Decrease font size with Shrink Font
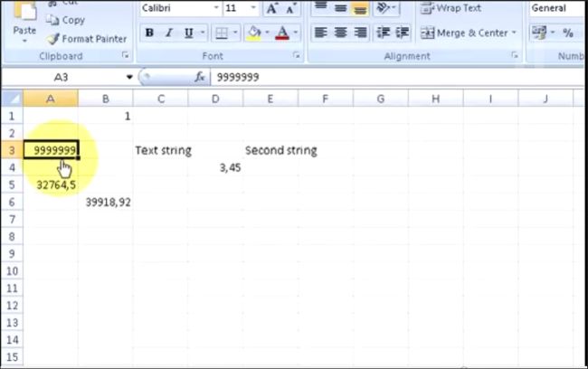 pos(290,8)
